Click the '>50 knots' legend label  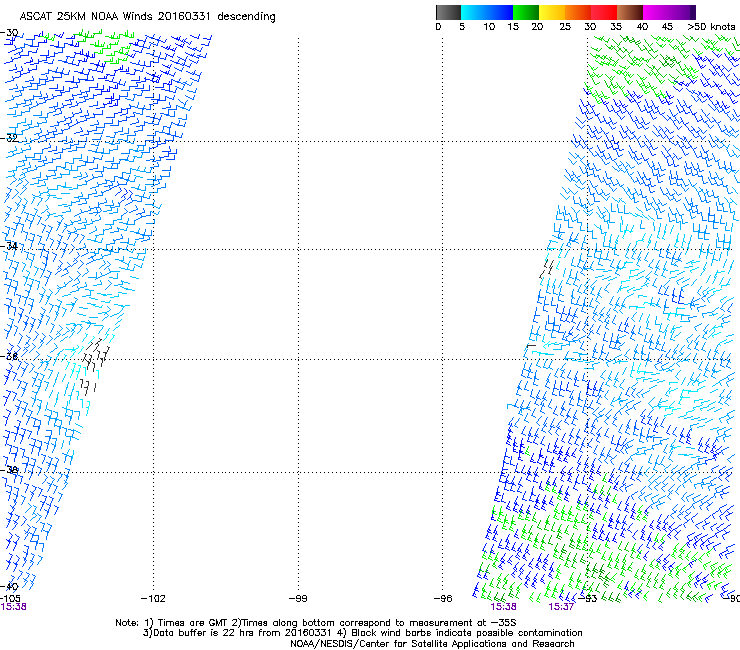[711, 27]
